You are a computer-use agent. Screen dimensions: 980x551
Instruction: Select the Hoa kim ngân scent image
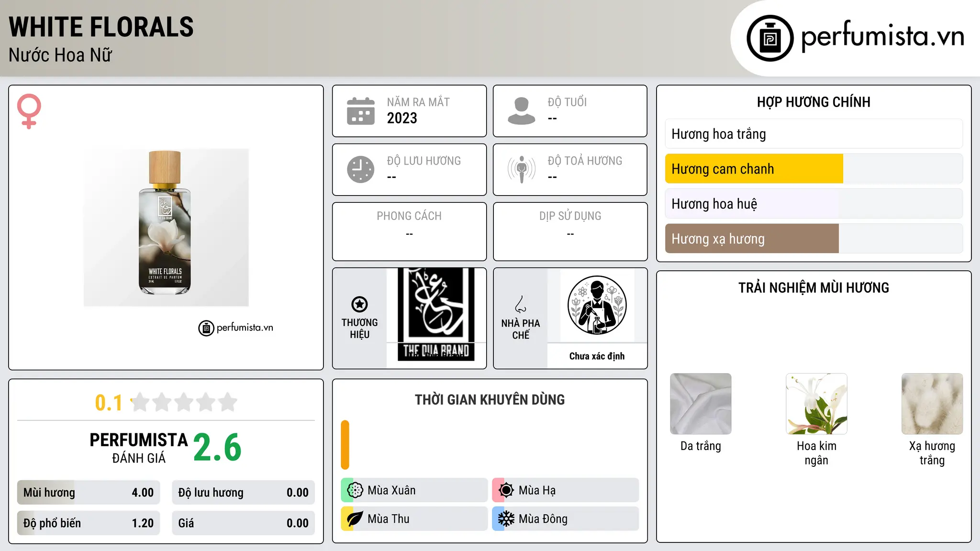click(x=816, y=404)
